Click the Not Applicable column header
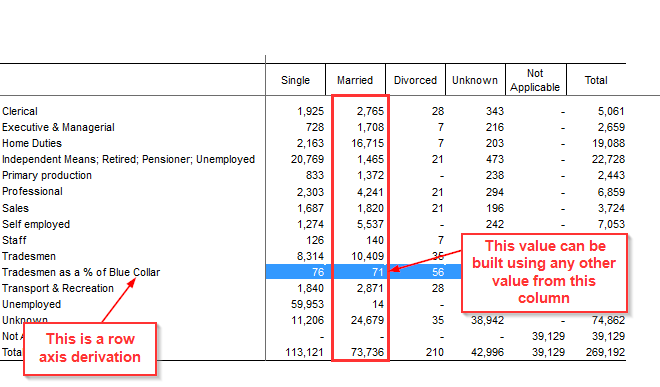The image size is (660, 387). (x=535, y=80)
